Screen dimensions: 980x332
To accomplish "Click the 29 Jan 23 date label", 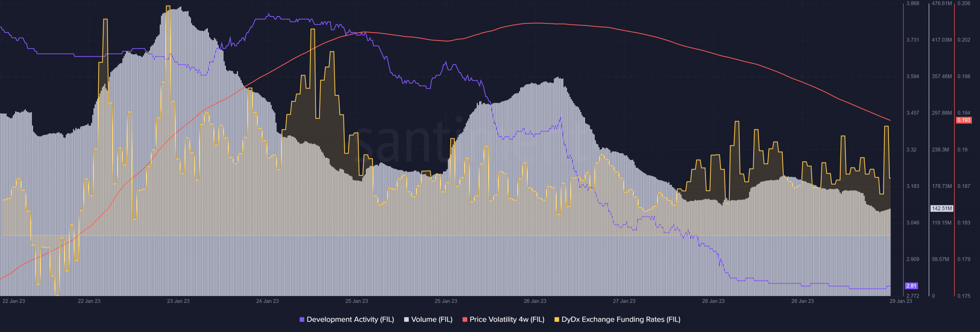I will [900, 301].
